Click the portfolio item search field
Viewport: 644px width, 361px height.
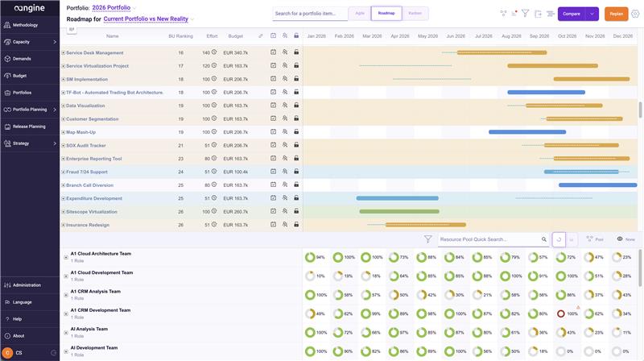[310, 14]
